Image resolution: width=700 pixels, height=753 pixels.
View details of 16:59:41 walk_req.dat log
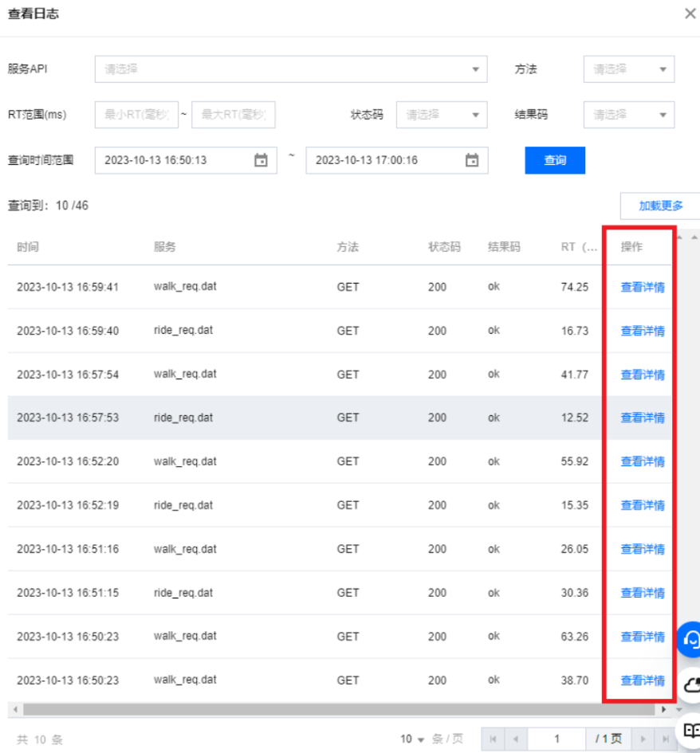pos(643,288)
